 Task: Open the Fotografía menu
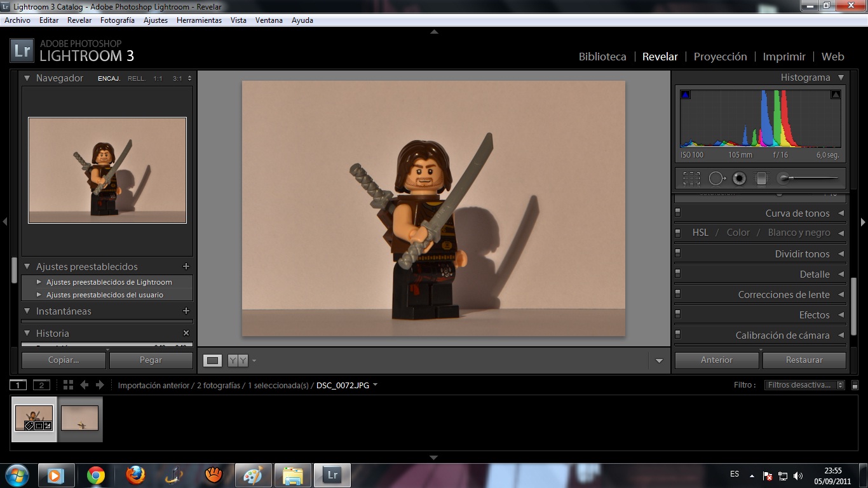coord(118,20)
